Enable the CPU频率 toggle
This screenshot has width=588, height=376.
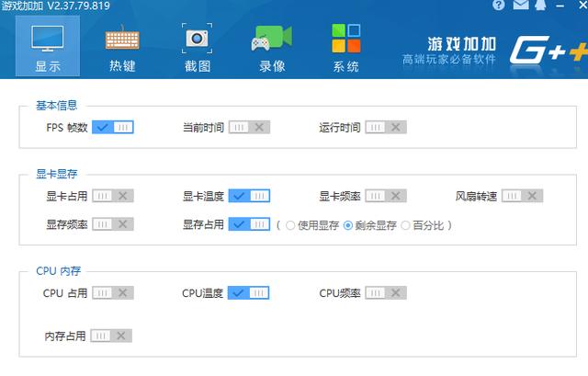(386, 293)
